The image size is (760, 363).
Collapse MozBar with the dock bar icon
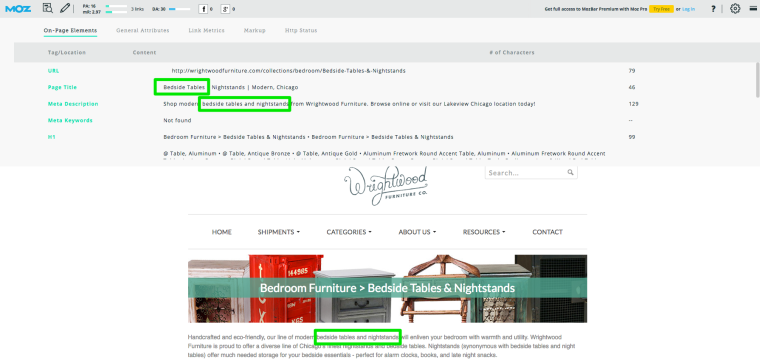[x=753, y=8]
